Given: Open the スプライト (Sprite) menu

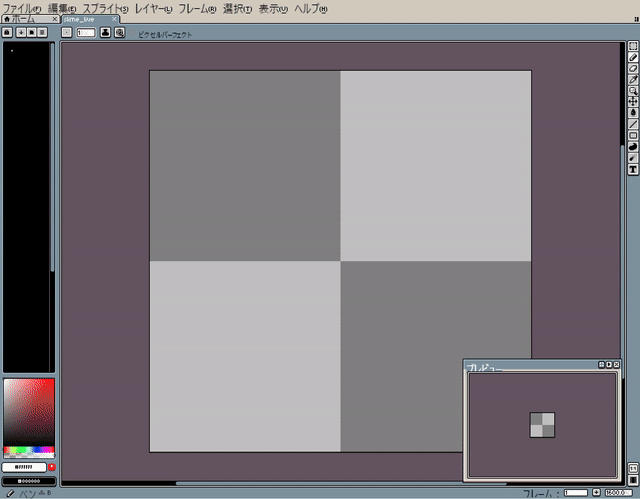Looking at the screenshot, I should (x=105, y=9).
